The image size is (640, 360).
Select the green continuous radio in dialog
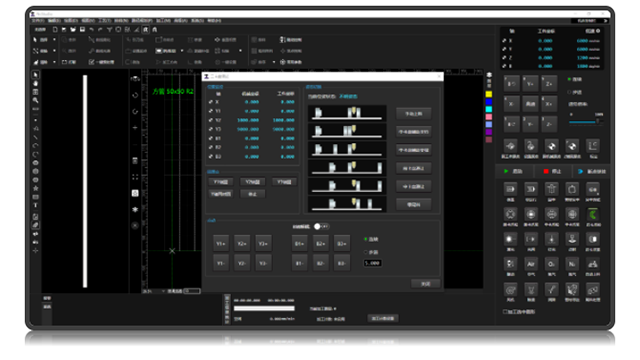click(x=365, y=239)
